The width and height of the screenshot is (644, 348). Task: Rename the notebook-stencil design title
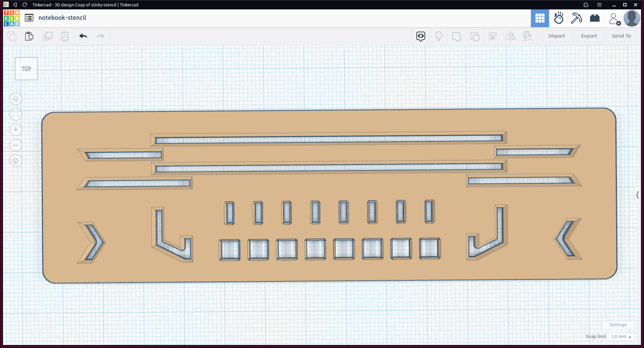pyautogui.click(x=62, y=18)
